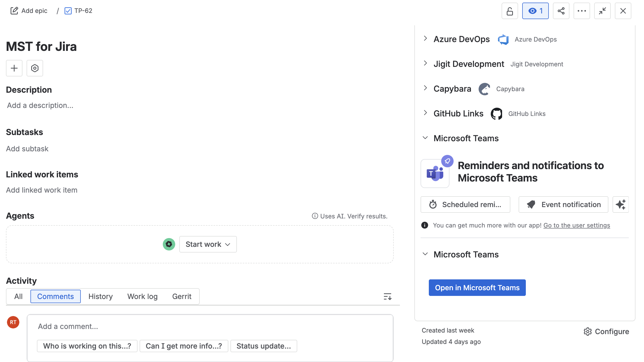Collapse the first Microsoft Teams section
This screenshot has height=362, width=644.
click(x=425, y=138)
